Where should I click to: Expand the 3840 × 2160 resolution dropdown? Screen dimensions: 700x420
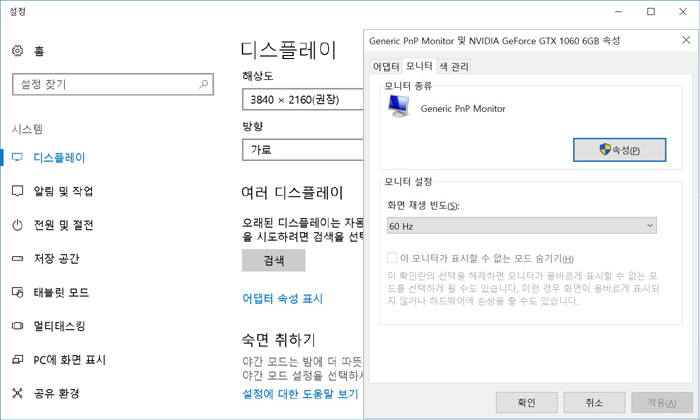pyautogui.click(x=302, y=99)
